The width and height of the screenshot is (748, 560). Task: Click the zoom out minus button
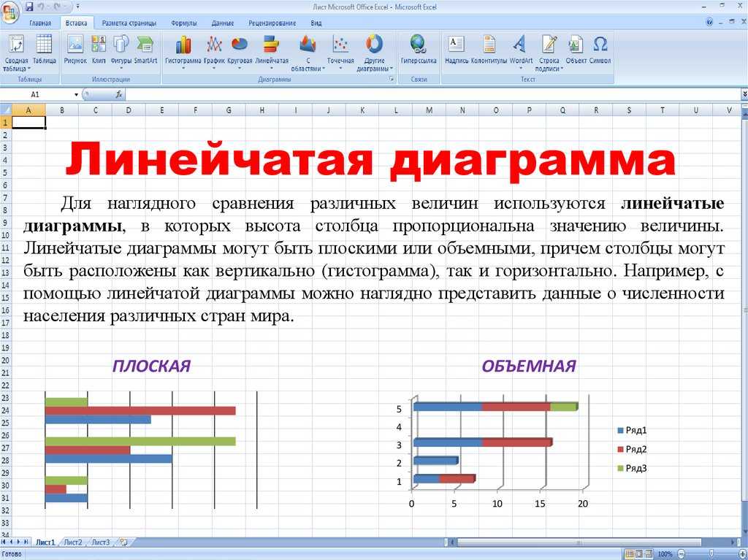click(x=682, y=554)
